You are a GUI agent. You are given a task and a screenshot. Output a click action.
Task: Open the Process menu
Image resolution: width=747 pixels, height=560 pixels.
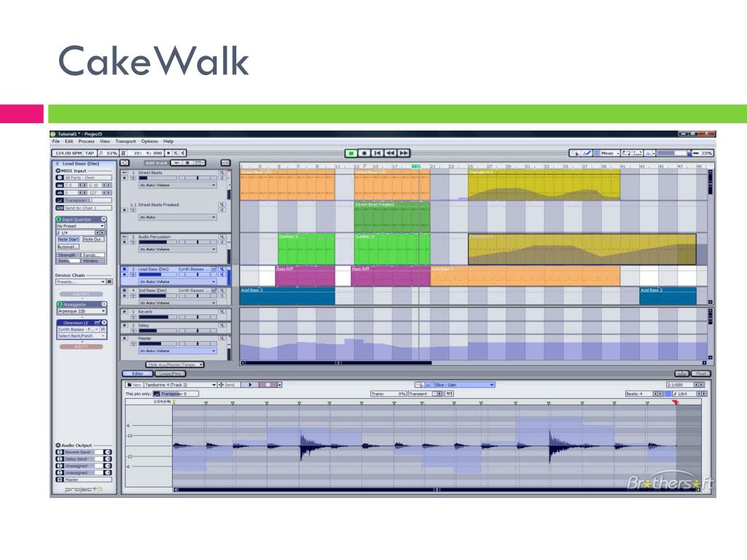[x=86, y=141]
